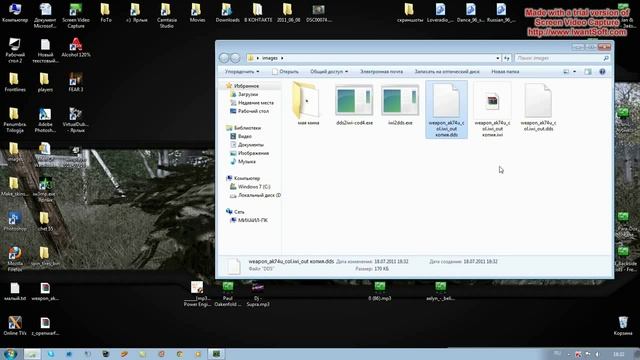The height and width of the screenshot is (360, 640).
Task: Select the Frontlines desktop folder
Action: coord(15,82)
